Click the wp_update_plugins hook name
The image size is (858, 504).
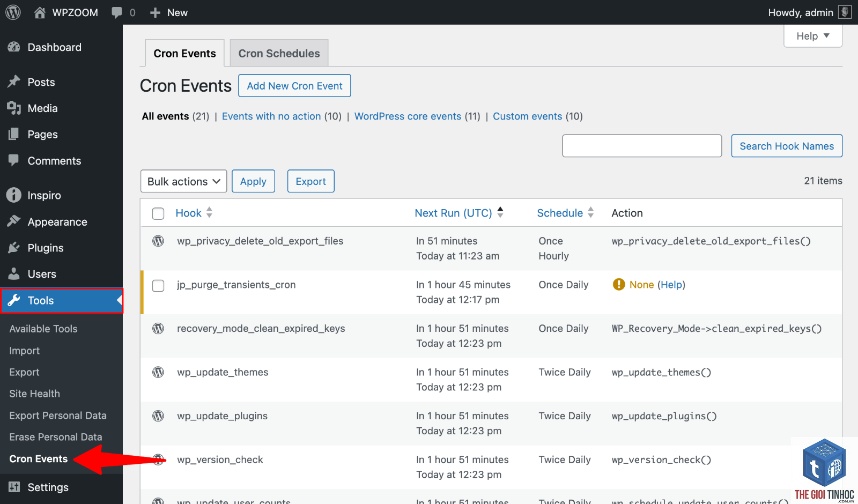click(x=222, y=416)
